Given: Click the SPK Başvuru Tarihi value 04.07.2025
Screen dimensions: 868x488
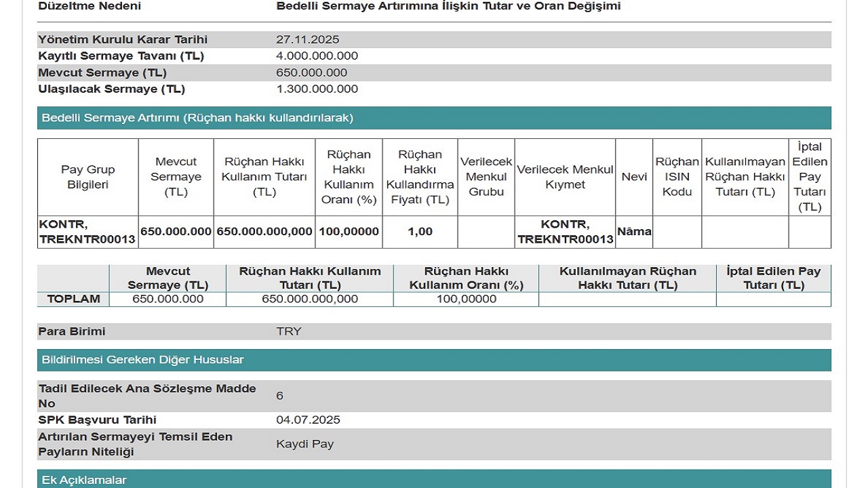Looking at the screenshot, I should [308, 420].
